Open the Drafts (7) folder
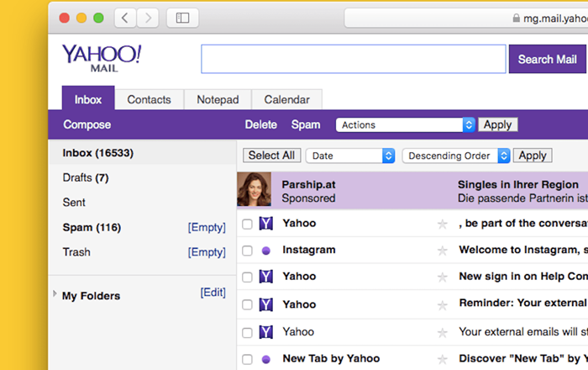The width and height of the screenshot is (588, 370). pyautogui.click(x=86, y=178)
